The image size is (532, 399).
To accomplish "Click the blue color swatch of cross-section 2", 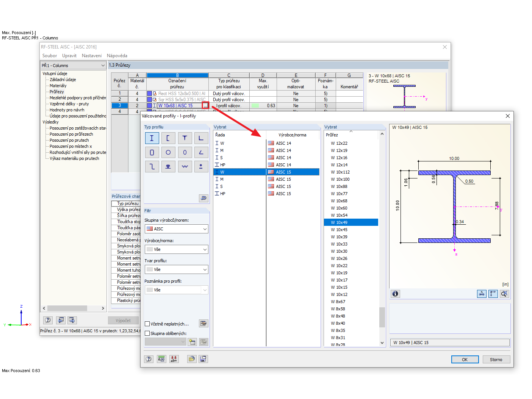I will click(149, 100).
